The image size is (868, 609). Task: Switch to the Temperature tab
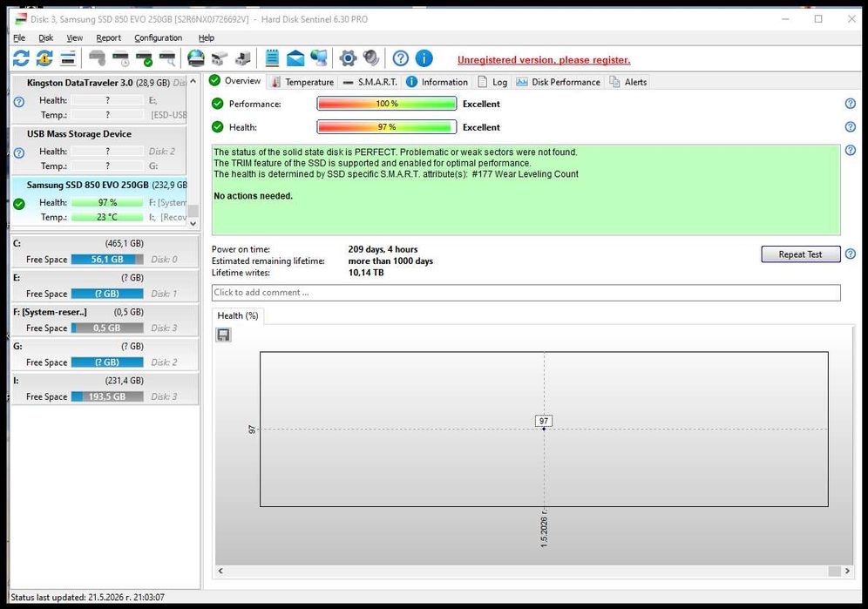click(x=302, y=82)
